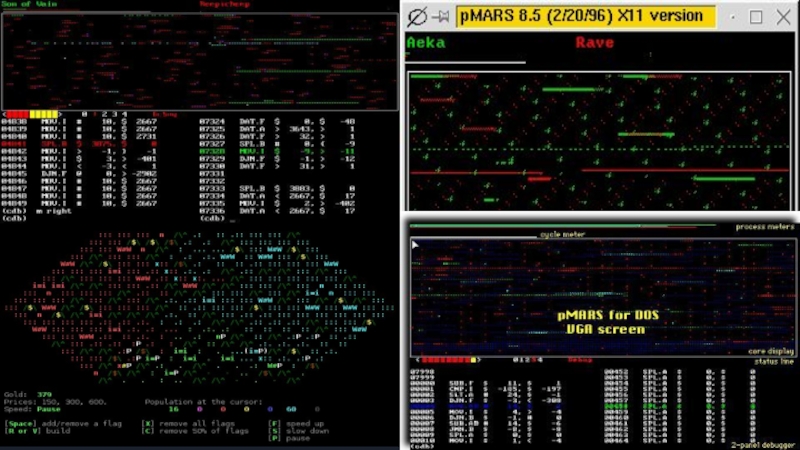Screen dimensions: 800x450
Task: Click the left arrow of DOS window speed meter
Action: coord(418,360)
